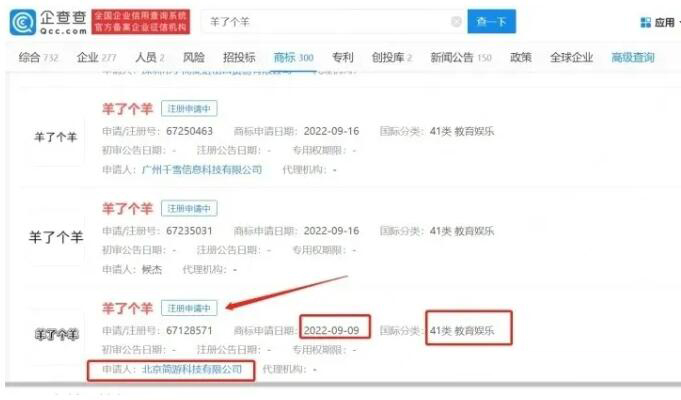Open the 高级查询 link

click(633, 57)
